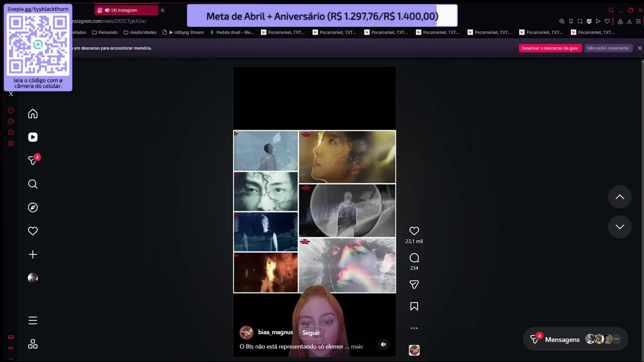This screenshot has height=362, width=644.
Task: Open the browser's zoom magnifier icon
Action: tap(561, 21)
